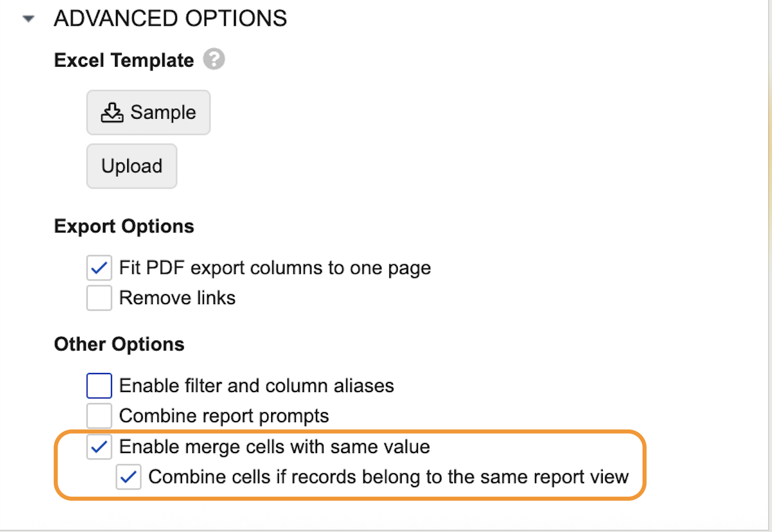772x532 pixels.
Task: Check the Combine report prompts box
Action: click(99, 416)
